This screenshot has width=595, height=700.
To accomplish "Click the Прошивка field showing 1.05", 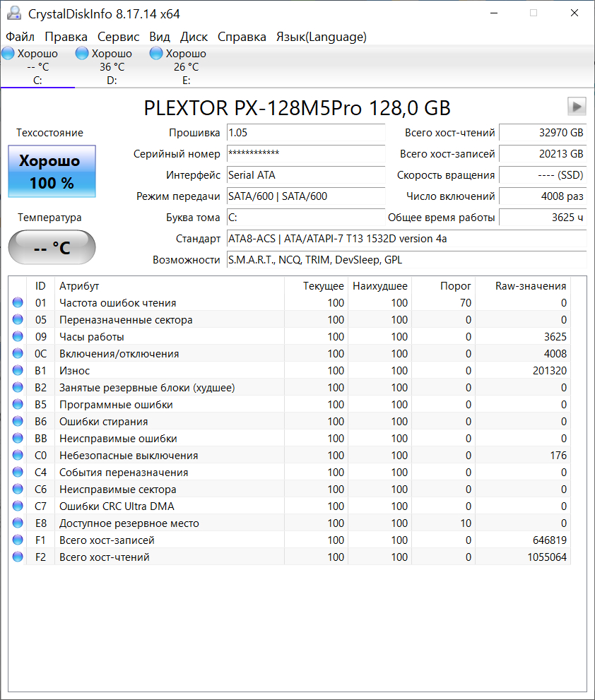I will tap(306, 133).
